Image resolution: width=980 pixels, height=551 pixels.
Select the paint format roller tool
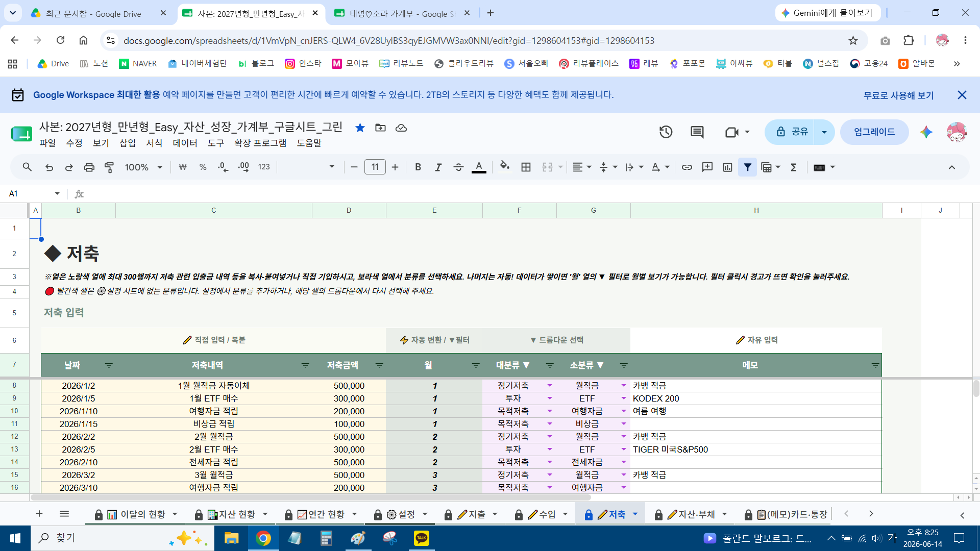[x=109, y=167]
